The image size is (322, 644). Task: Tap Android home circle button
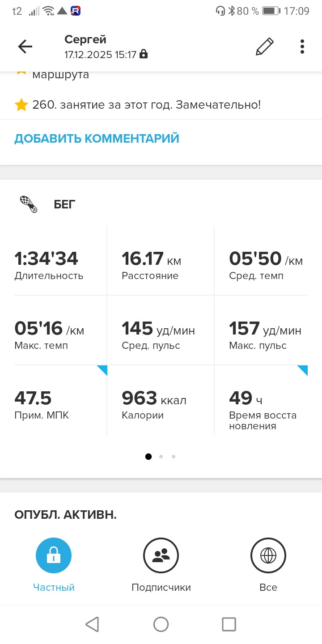161,624
